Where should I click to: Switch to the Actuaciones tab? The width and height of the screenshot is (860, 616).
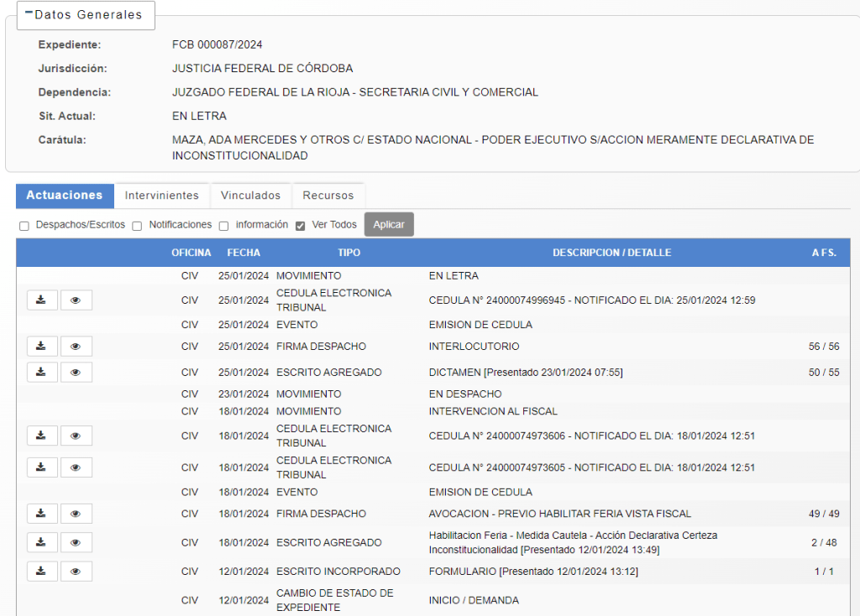point(65,195)
